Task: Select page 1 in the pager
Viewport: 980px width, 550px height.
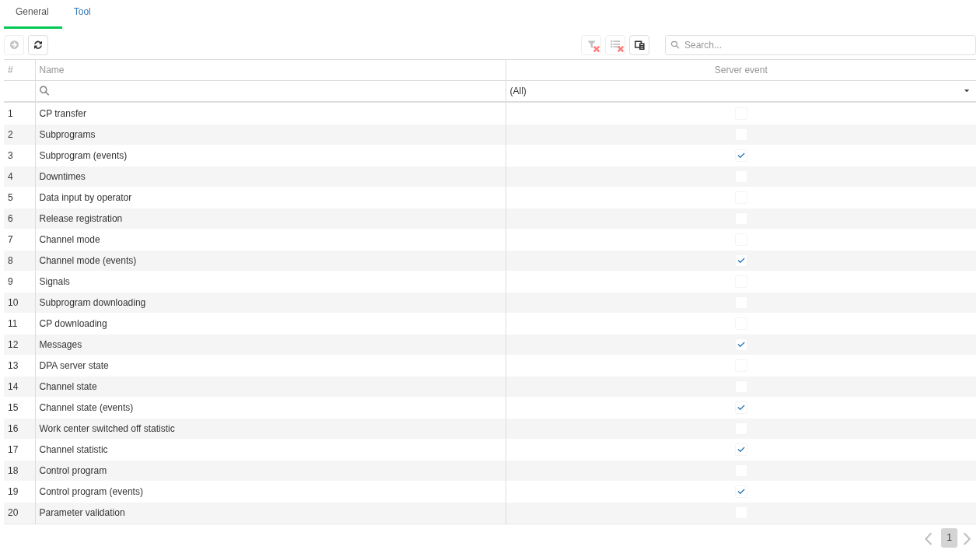Action: (x=949, y=538)
